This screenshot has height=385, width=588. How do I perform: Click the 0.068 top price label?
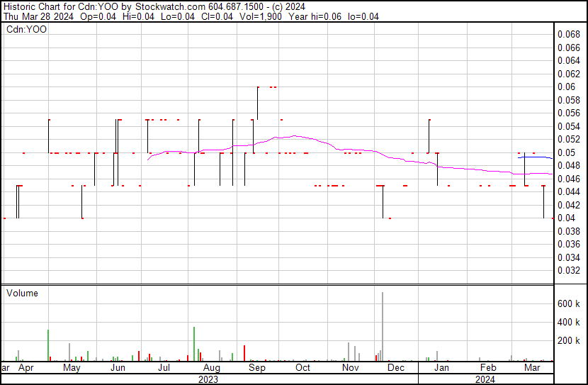tap(568, 34)
